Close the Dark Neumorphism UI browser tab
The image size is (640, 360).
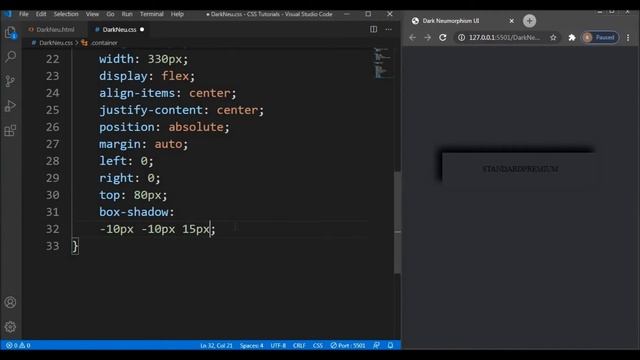(511, 21)
